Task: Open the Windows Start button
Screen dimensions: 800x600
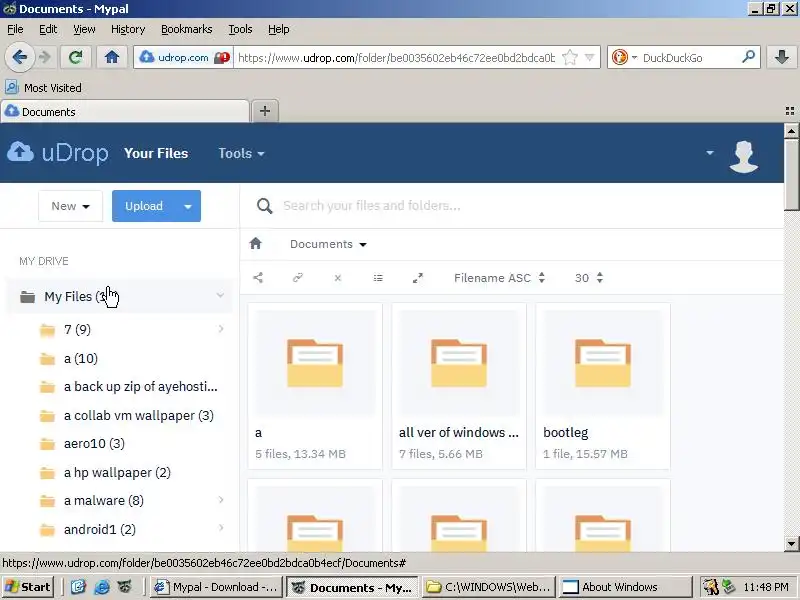Action: coord(28,587)
